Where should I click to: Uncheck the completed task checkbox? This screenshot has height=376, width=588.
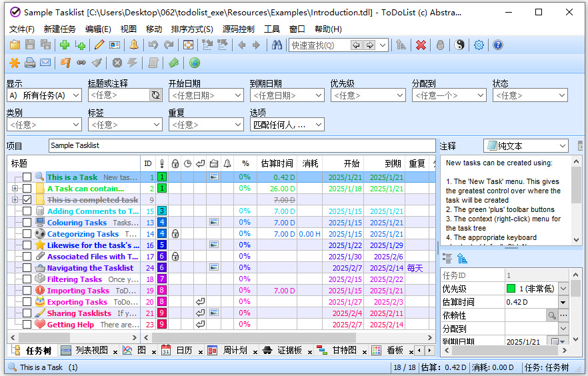(27, 200)
